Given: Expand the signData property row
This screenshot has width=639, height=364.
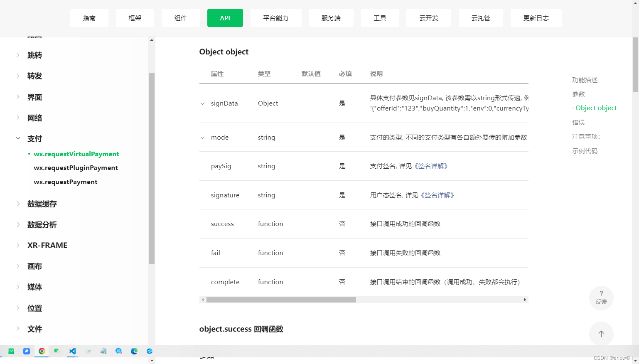Looking at the screenshot, I should coord(202,103).
